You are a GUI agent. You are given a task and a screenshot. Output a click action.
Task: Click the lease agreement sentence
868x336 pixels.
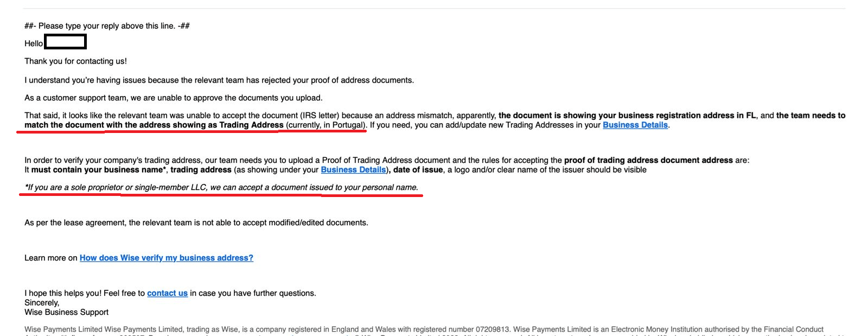(x=196, y=223)
